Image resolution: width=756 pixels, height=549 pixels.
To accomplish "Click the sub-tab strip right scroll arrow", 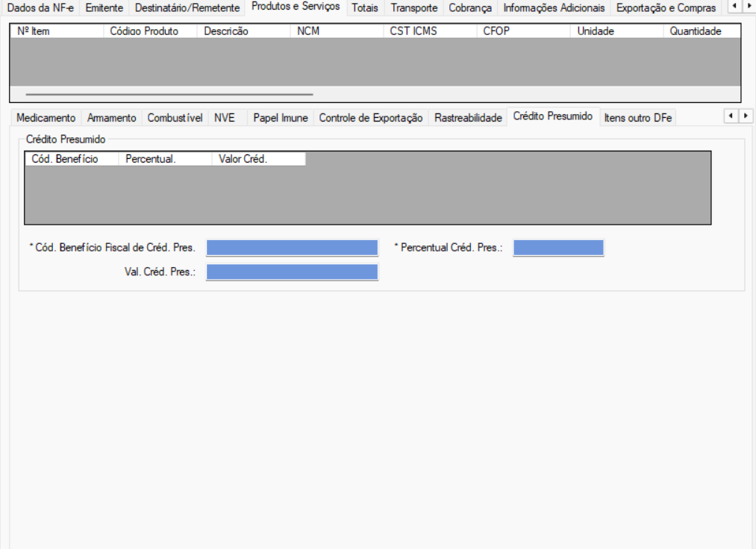I will 746,116.
